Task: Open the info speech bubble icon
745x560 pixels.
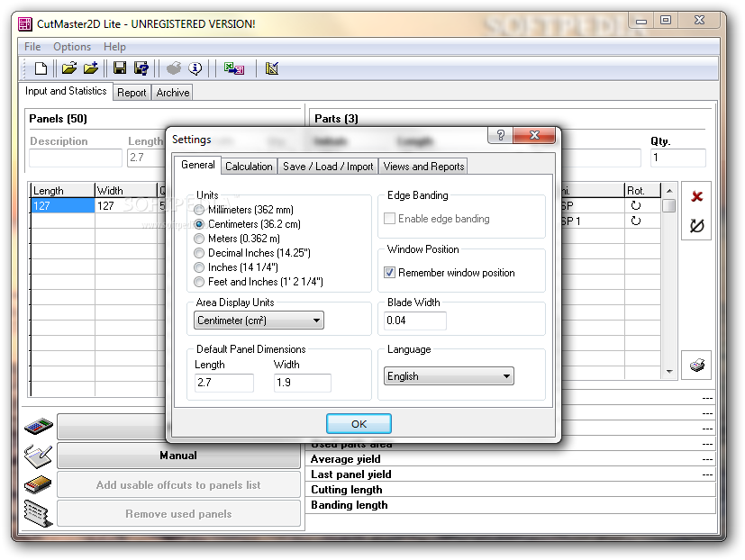Action: tap(195, 68)
